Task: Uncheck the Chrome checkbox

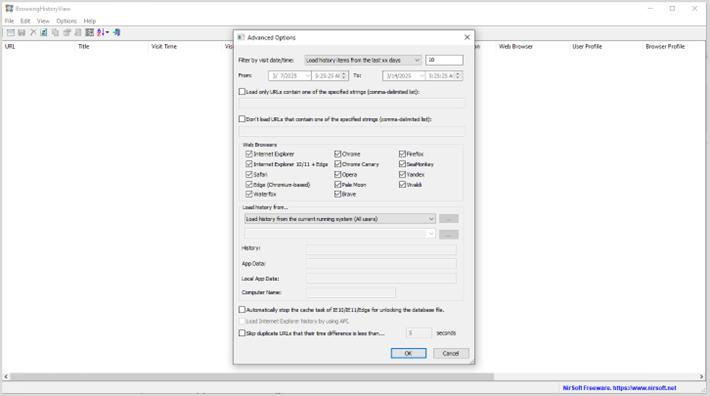Action: pyautogui.click(x=337, y=154)
